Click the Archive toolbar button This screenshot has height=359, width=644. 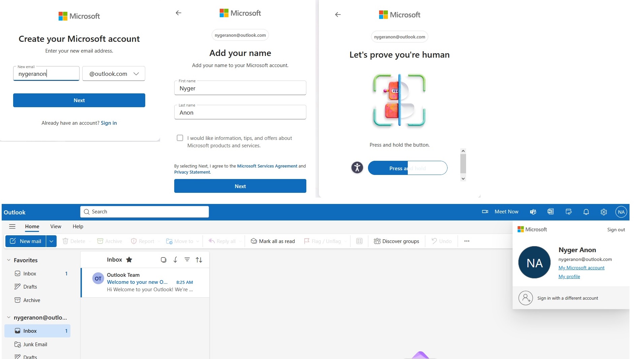point(110,241)
